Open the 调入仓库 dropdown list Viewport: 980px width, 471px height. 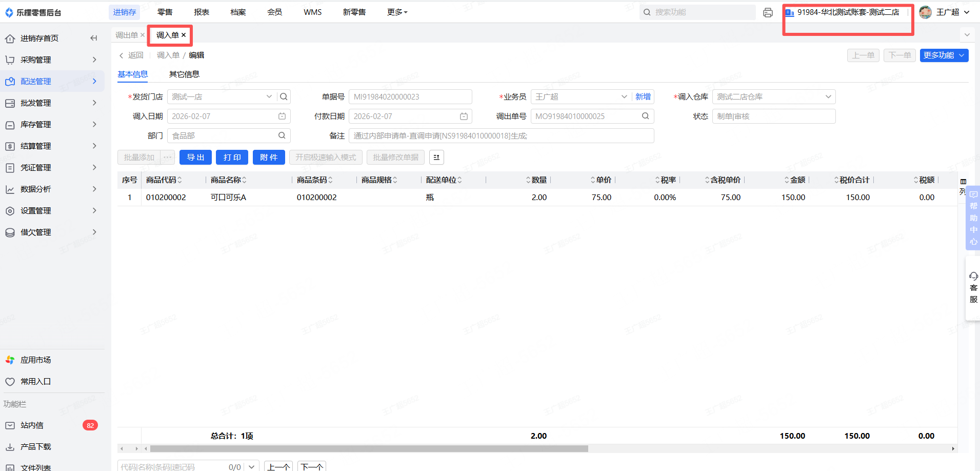(x=828, y=97)
